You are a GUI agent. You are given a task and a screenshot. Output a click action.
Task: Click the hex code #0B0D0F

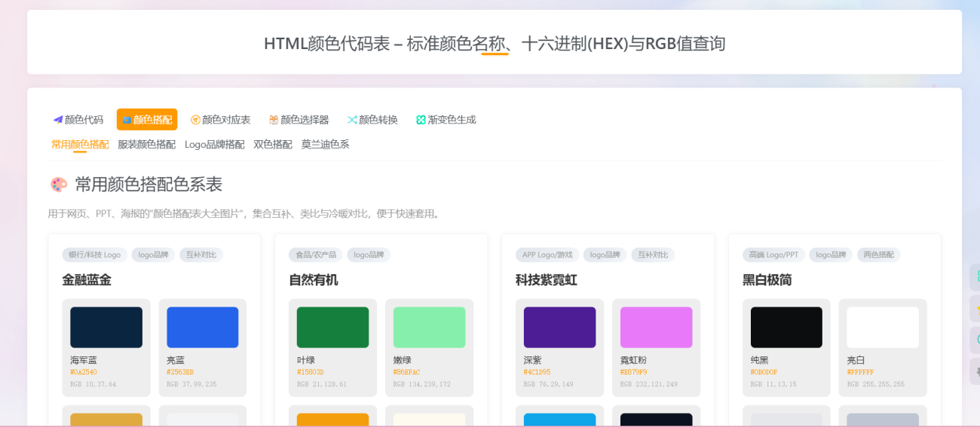tap(764, 372)
